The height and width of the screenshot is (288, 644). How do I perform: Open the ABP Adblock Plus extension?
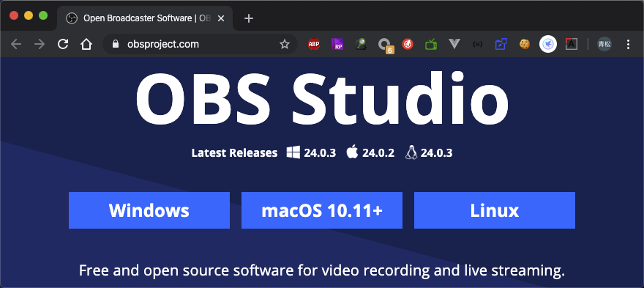(x=314, y=44)
